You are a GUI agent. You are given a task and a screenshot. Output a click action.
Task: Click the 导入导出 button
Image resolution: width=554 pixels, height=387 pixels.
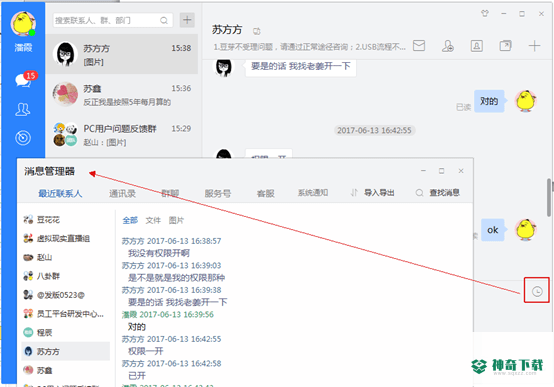click(372, 193)
